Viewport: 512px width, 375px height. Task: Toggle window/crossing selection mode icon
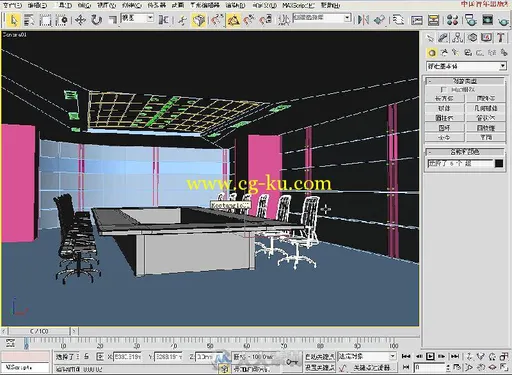click(62, 20)
